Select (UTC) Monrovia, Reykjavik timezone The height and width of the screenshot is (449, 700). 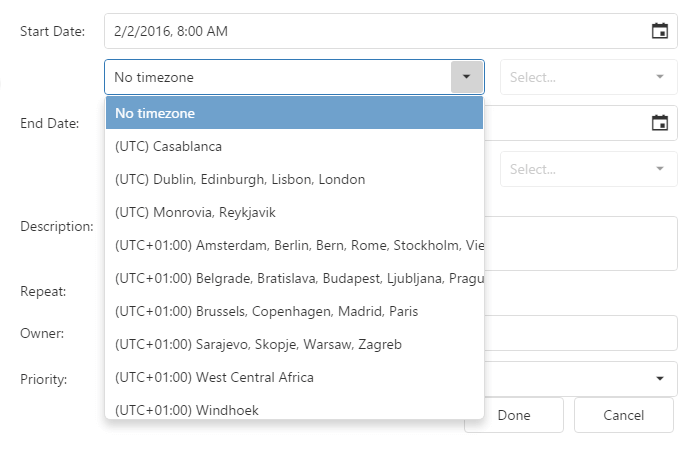294,212
